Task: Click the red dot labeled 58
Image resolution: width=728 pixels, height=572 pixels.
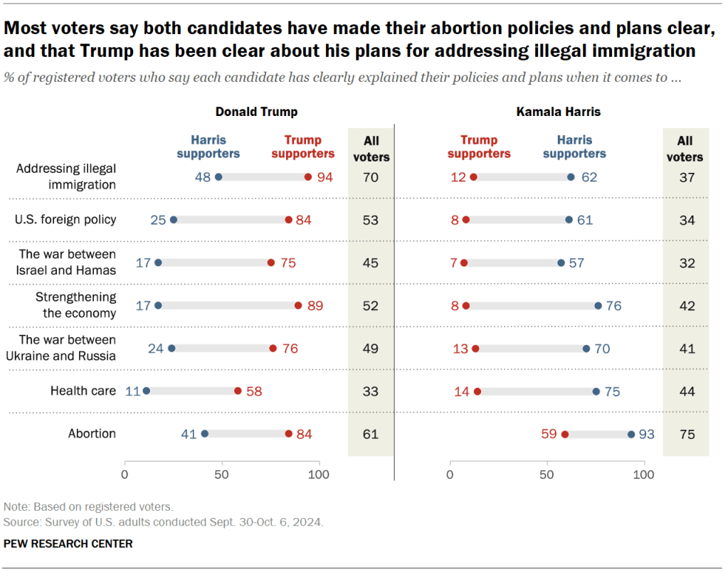Action: [238, 391]
